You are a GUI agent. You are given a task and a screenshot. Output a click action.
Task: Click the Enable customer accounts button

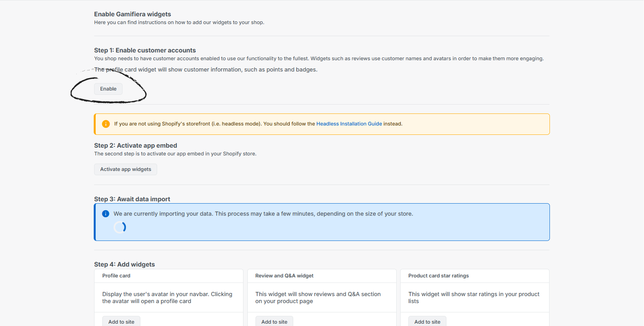pos(108,89)
